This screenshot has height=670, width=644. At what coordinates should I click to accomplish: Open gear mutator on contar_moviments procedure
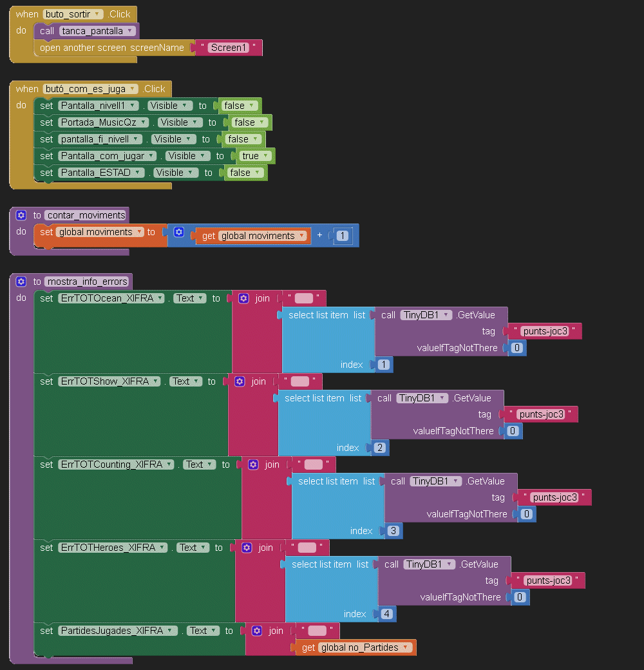coord(21,215)
